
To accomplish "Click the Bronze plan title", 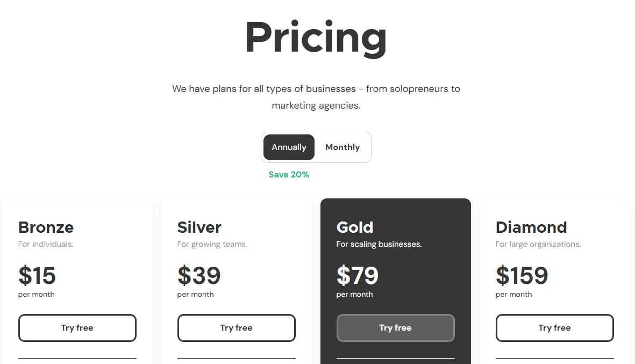I will tap(46, 227).
